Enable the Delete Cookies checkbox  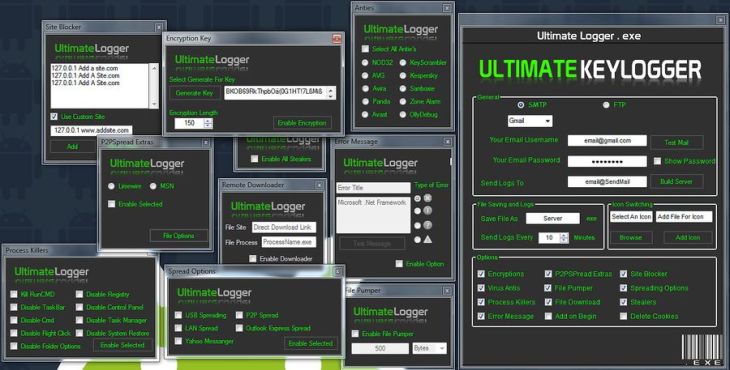(624, 316)
